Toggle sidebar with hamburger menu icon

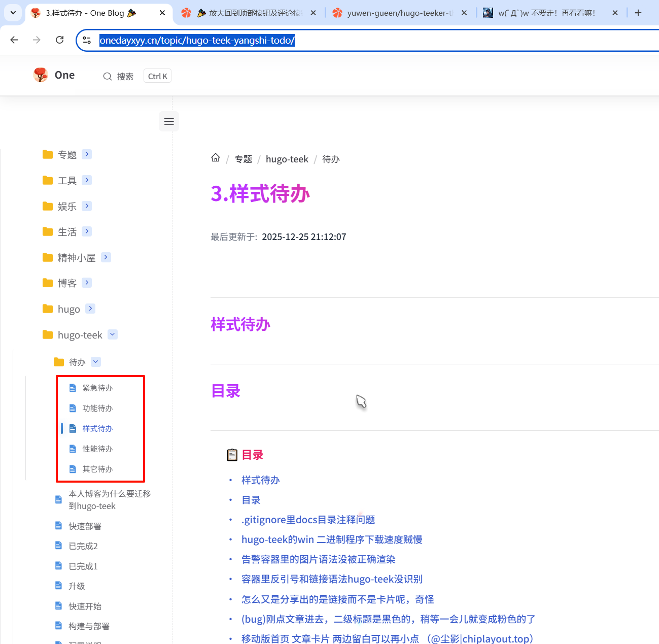pyautogui.click(x=169, y=121)
